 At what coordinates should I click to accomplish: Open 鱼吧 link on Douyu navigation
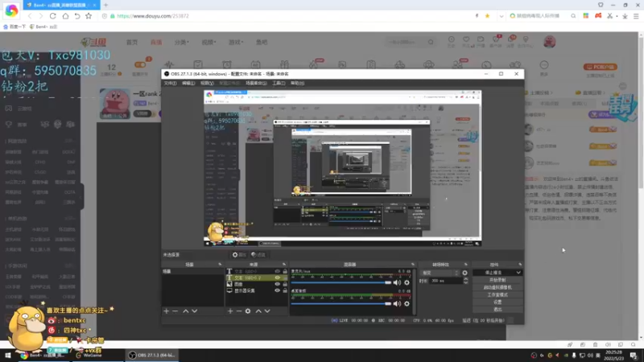point(262,43)
